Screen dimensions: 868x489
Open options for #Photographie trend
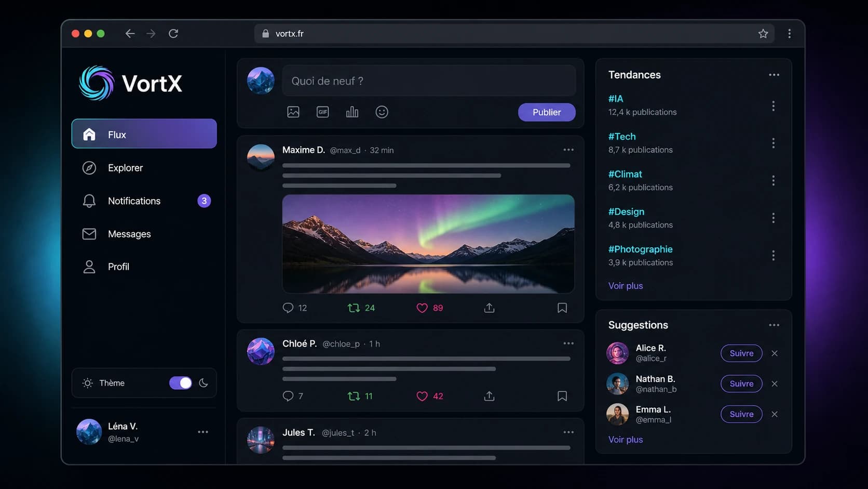[773, 256]
